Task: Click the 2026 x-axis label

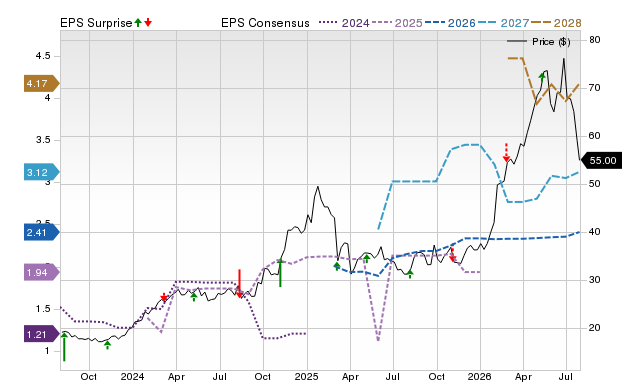Action: coord(480,376)
